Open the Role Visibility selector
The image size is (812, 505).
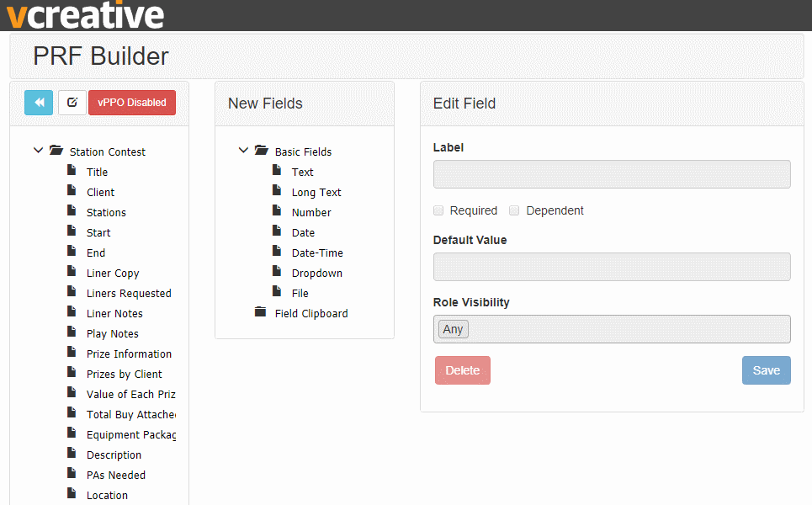tap(612, 329)
